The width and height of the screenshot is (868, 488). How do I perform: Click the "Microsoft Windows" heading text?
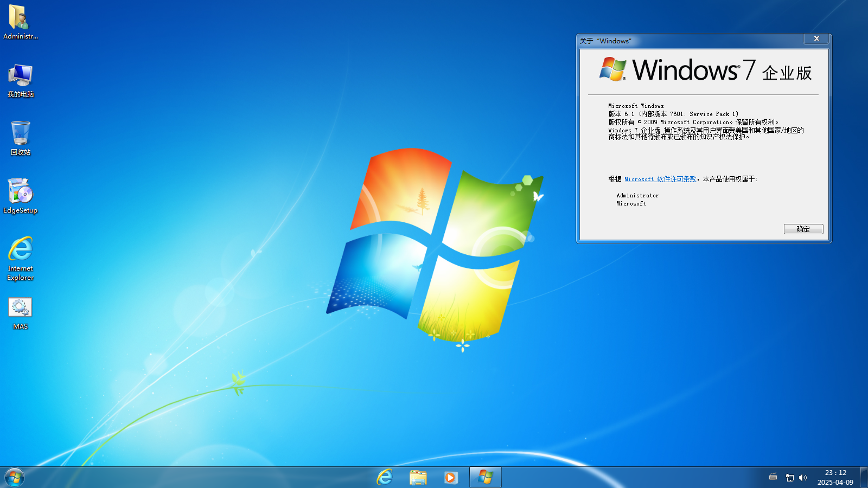(x=636, y=106)
